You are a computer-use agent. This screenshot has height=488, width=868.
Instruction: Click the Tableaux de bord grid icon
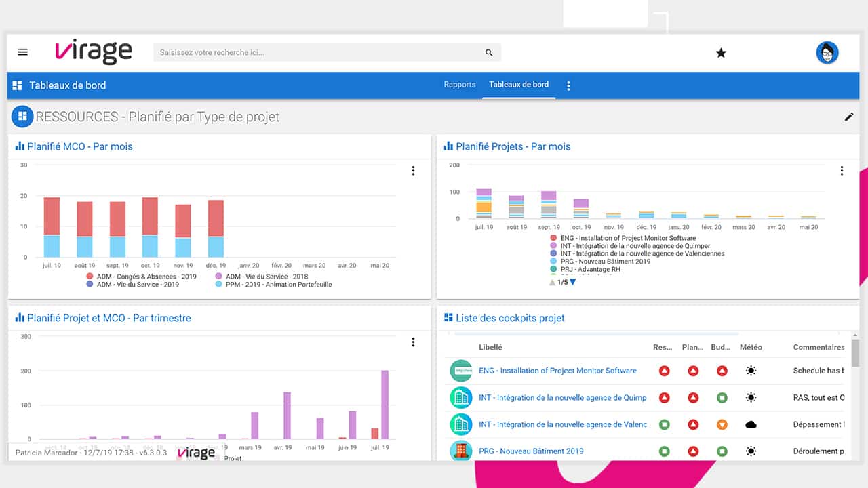18,85
